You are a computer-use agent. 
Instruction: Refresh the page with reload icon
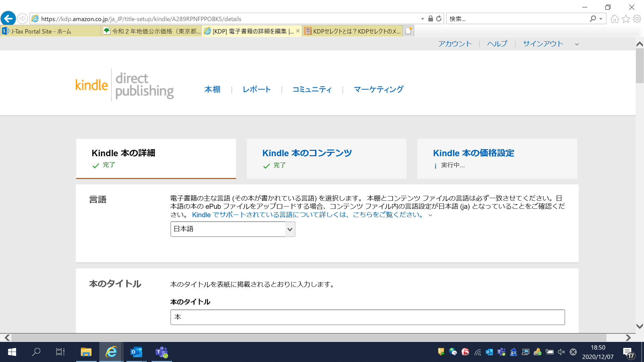pos(439,19)
